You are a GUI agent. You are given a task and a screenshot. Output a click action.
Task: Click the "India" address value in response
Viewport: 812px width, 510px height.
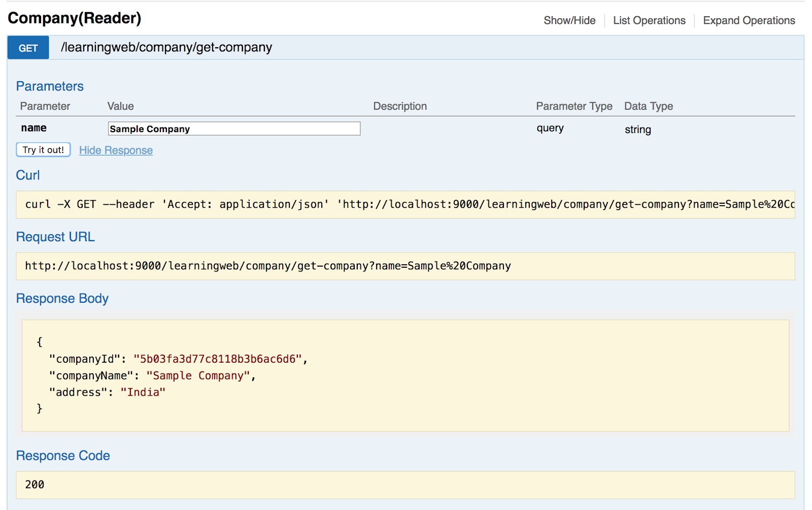pos(143,392)
